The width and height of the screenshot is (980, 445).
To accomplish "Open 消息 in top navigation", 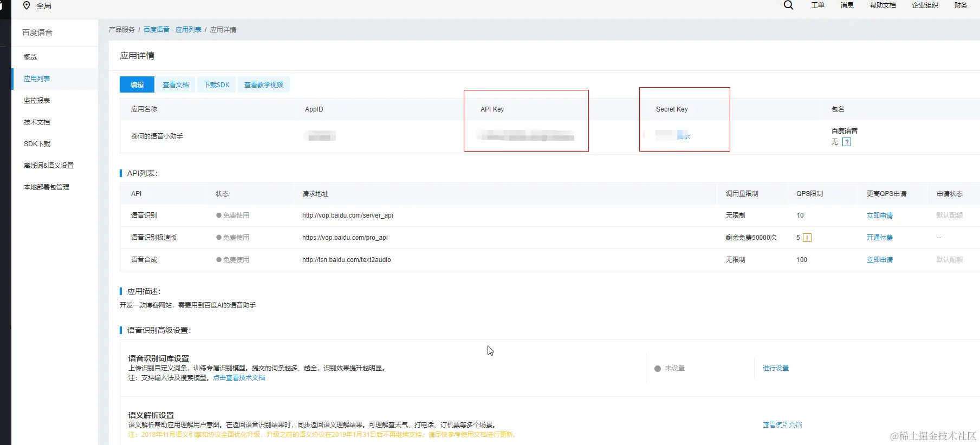I will (x=847, y=5).
